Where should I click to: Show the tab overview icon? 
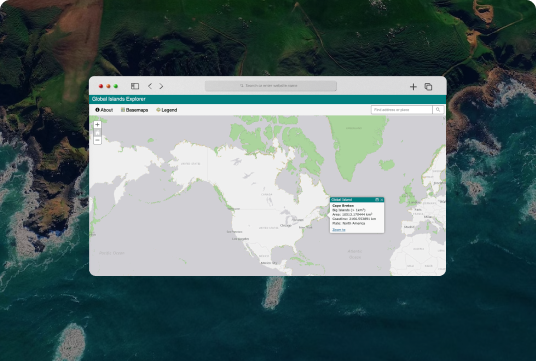pyautogui.click(x=428, y=87)
